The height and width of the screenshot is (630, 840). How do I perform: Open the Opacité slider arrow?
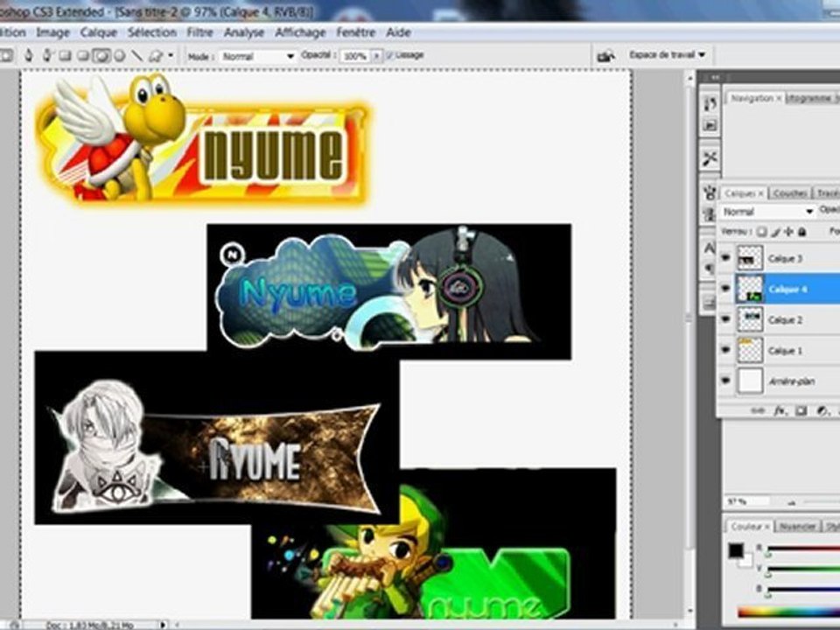[376, 56]
